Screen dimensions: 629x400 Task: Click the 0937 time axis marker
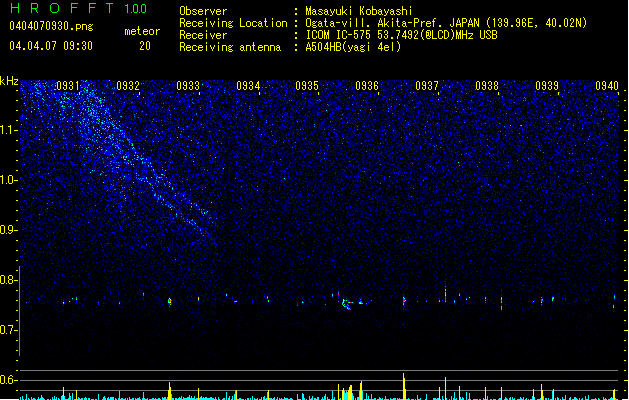point(427,86)
